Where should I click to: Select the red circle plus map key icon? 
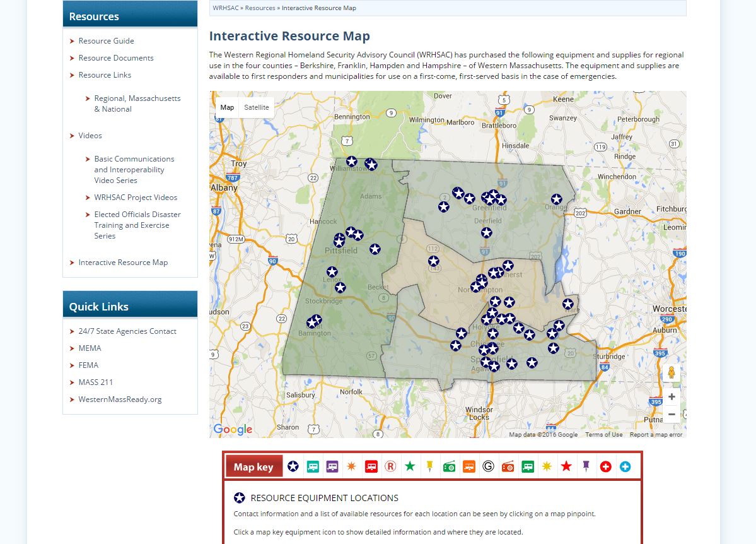(x=605, y=466)
